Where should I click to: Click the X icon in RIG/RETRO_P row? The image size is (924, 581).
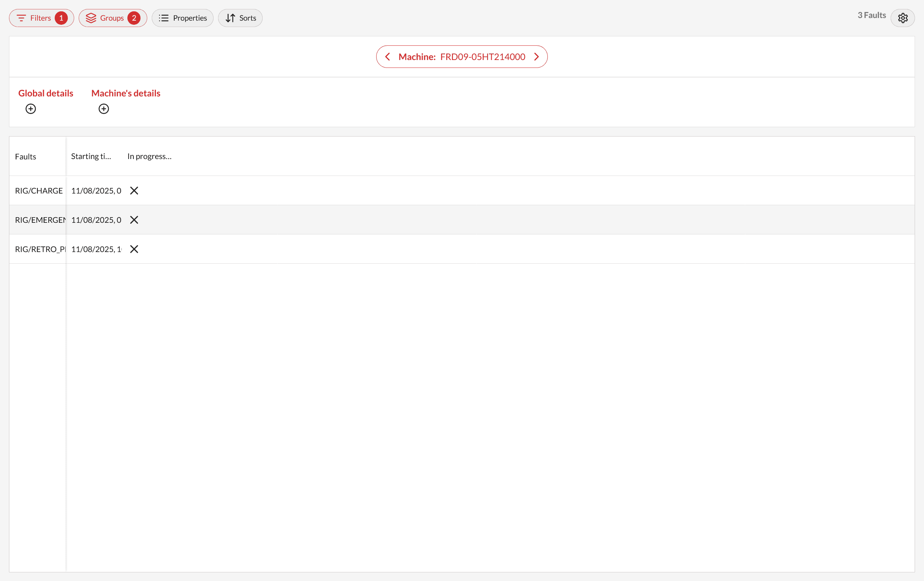pos(134,249)
